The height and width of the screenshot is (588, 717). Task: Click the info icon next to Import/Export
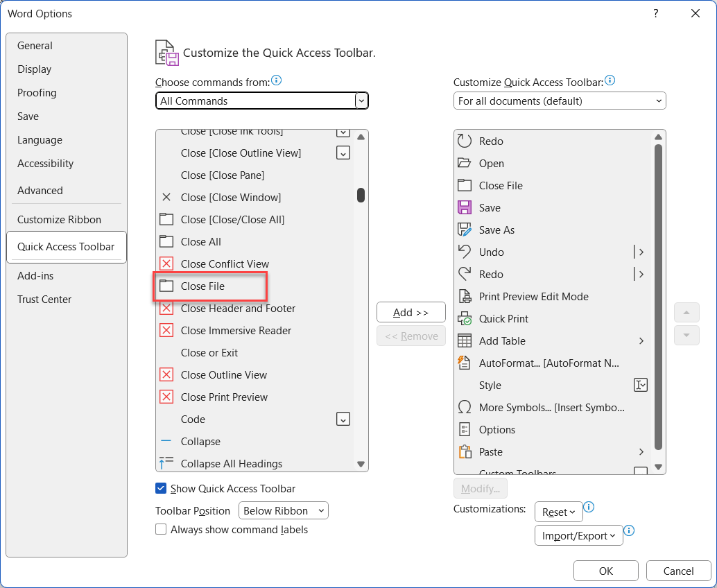tap(629, 530)
